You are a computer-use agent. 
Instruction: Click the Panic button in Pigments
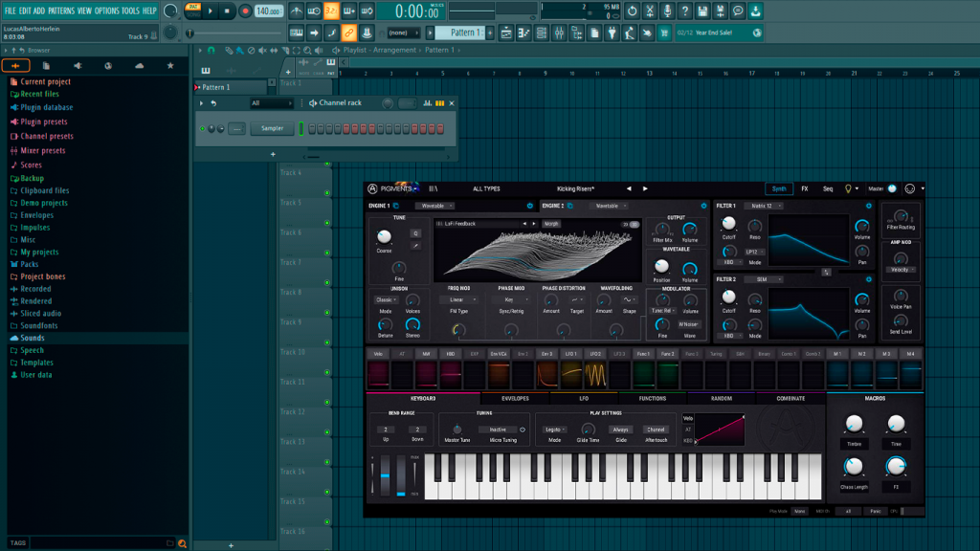(x=875, y=512)
